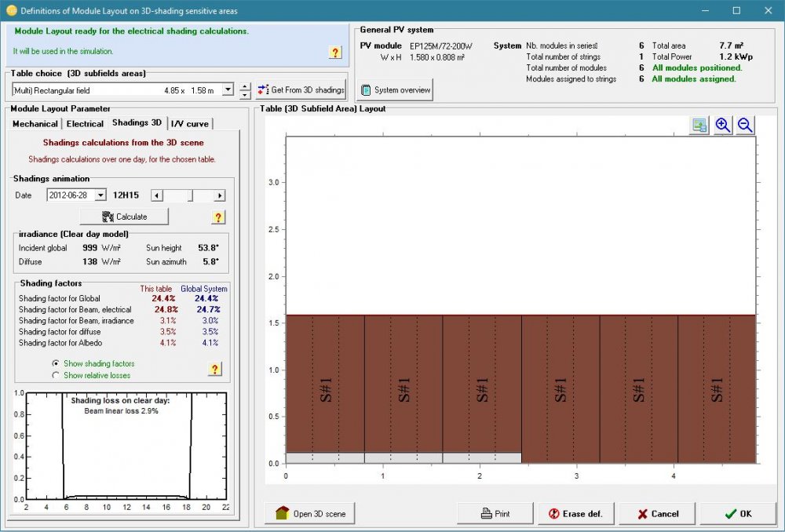The height and width of the screenshot is (532, 785).
Task: Click help icon in the top status panel
Action: [x=335, y=53]
